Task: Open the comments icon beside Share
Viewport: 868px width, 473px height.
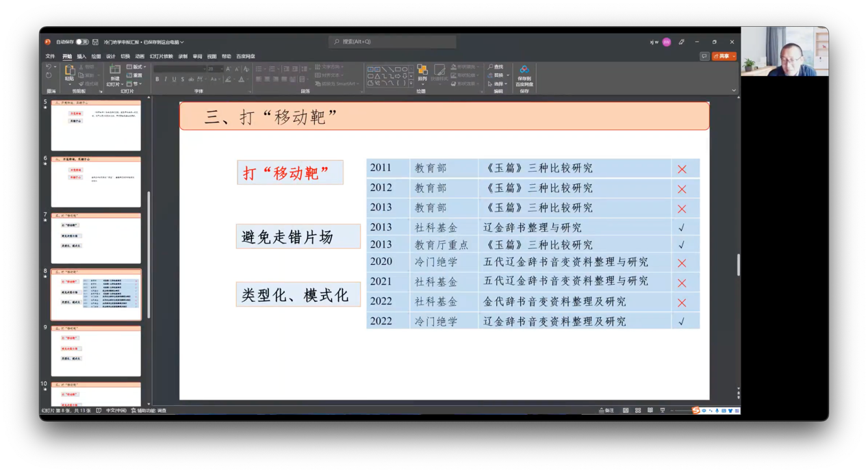Action: coord(704,56)
